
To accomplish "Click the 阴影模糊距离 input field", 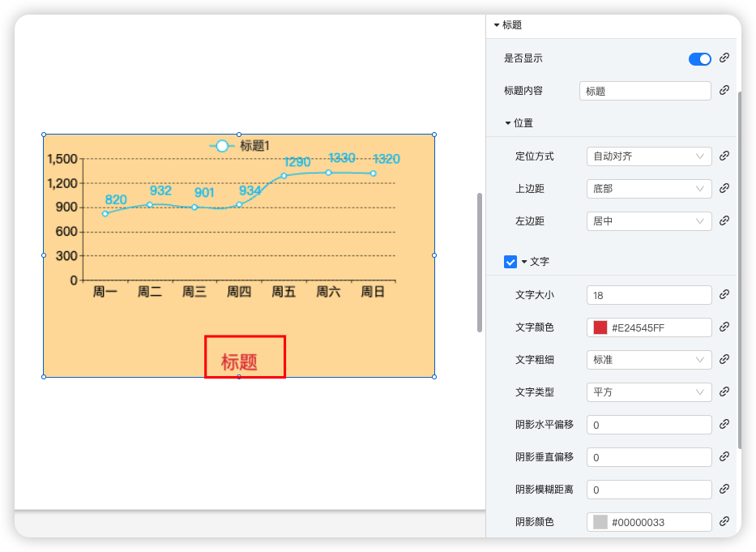I will pyautogui.click(x=649, y=490).
